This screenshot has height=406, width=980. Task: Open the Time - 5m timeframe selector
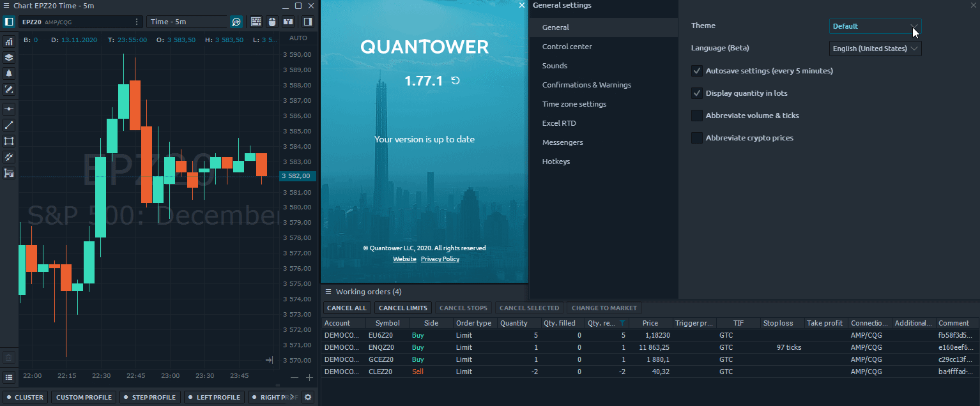tap(187, 22)
